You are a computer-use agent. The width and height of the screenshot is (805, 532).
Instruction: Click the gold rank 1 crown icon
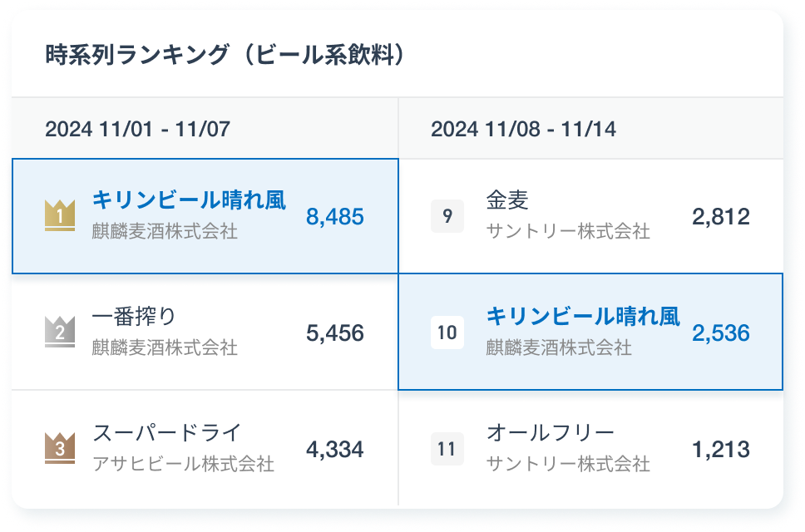click(60, 215)
